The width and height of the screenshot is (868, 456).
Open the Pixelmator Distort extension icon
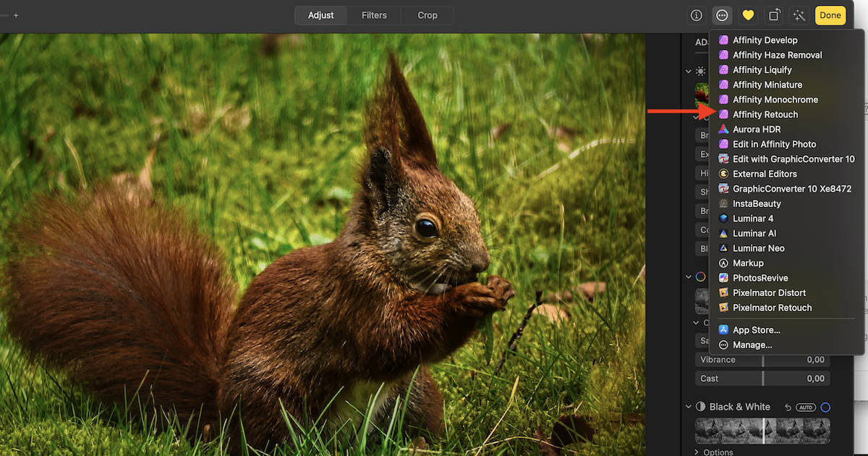(723, 292)
